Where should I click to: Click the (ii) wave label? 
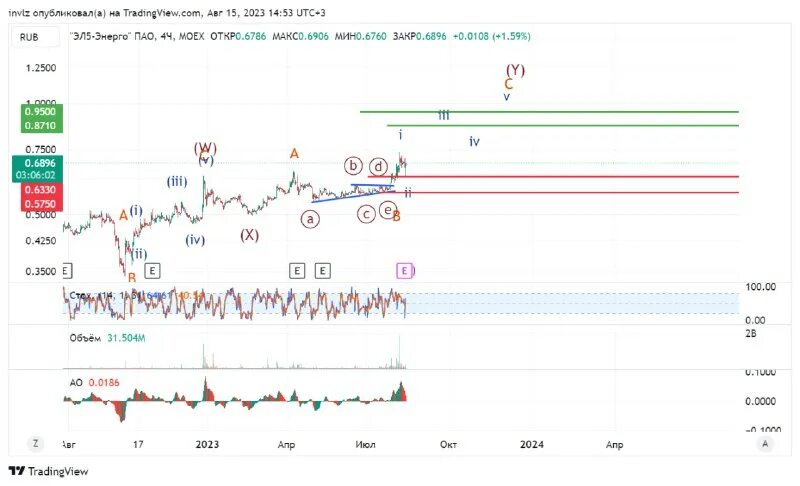tap(139, 253)
